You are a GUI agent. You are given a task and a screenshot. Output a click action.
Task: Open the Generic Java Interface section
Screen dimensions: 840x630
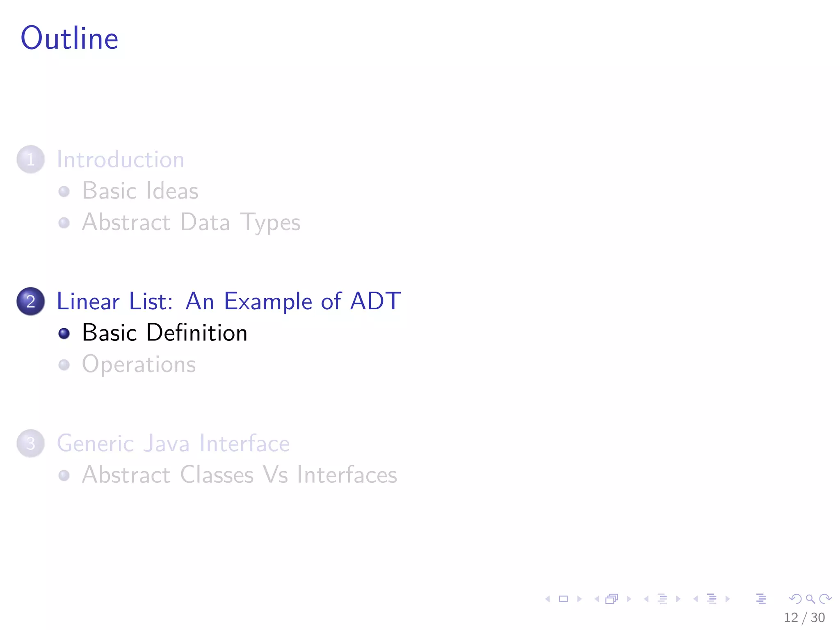173,443
